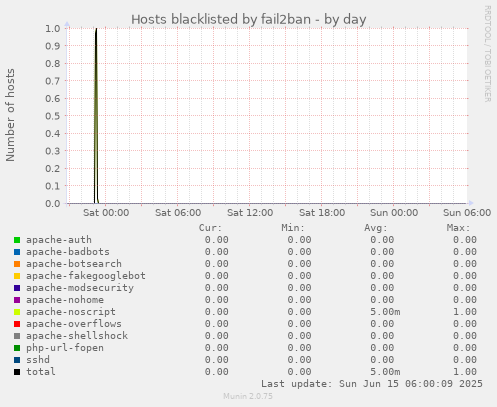Click the 'apache-nohome' legend label

click(65, 300)
